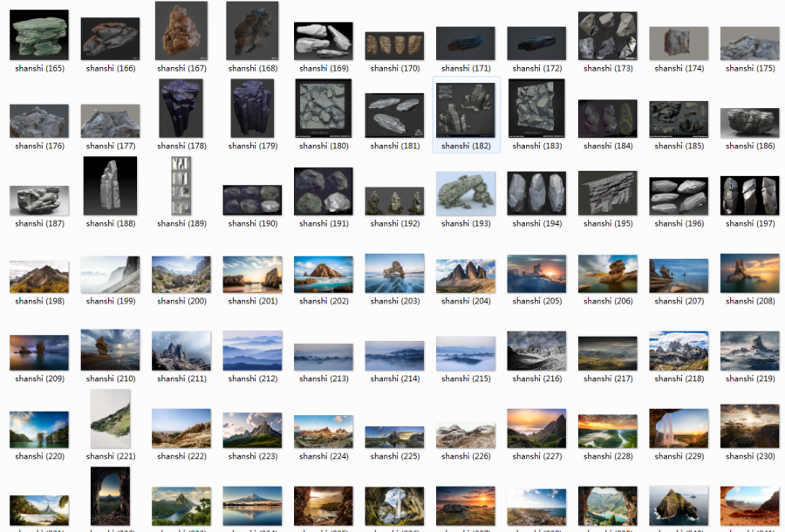
Task: Select the shanshi (218) thumbnail
Action: (679, 351)
